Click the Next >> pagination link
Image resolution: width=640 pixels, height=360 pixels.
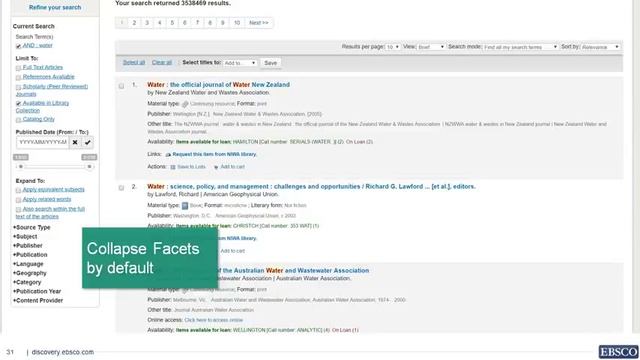point(259,23)
